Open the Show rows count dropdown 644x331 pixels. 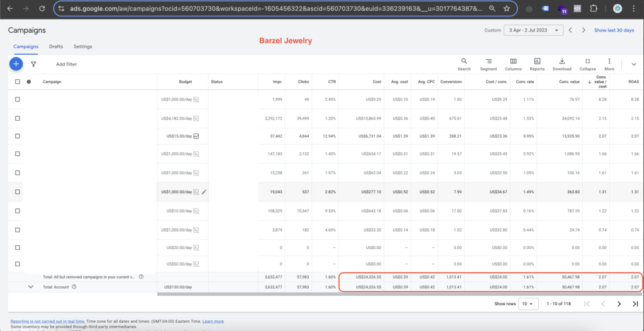coord(528,303)
